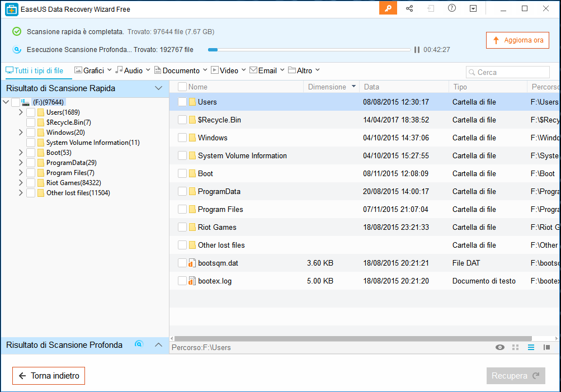Expand Risultato di Scansione Profonda panel
Image resolution: width=561 pixels, height=392 pixels.
[158, 345]
